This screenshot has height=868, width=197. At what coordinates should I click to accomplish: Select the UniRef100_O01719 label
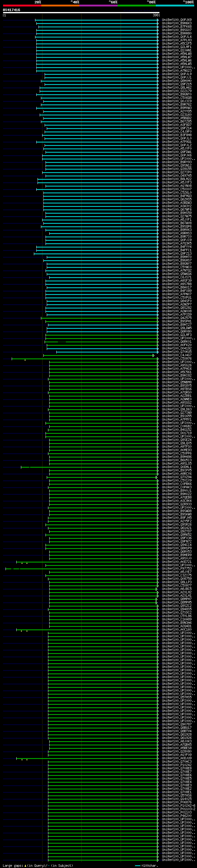pyautogui.click(x=177, y=433)
